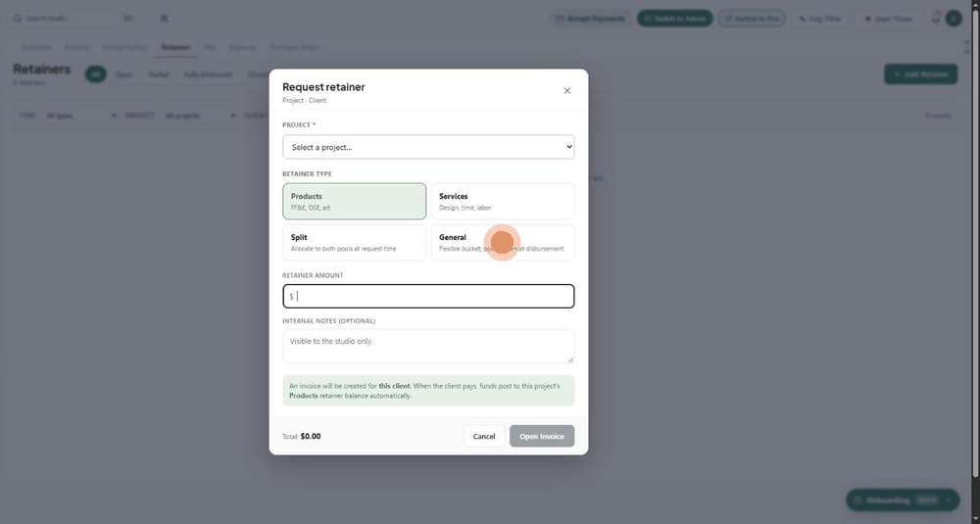
Task: Select the Services retainer type
Action: tap(503, 201)
